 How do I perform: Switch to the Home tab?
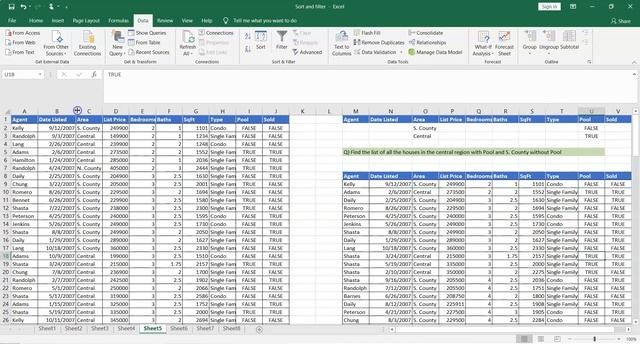(36, 20)
